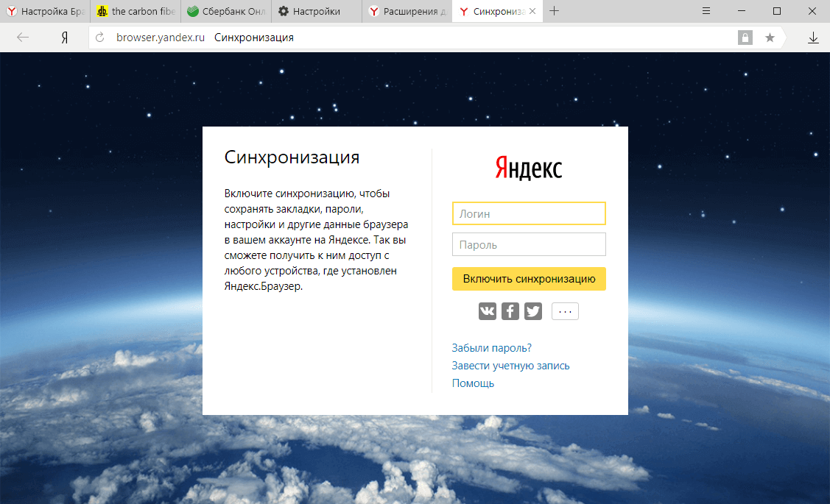Click the lock icon in address bar

tap(745, 38)
